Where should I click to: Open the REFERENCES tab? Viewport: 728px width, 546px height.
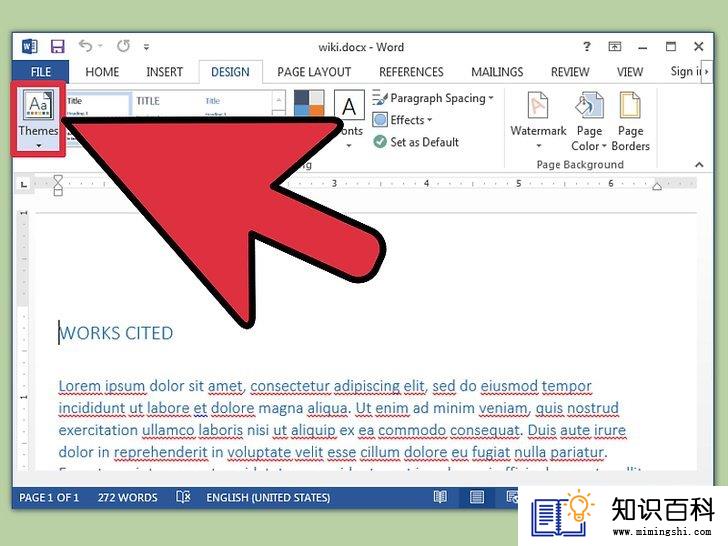[411, 72]
